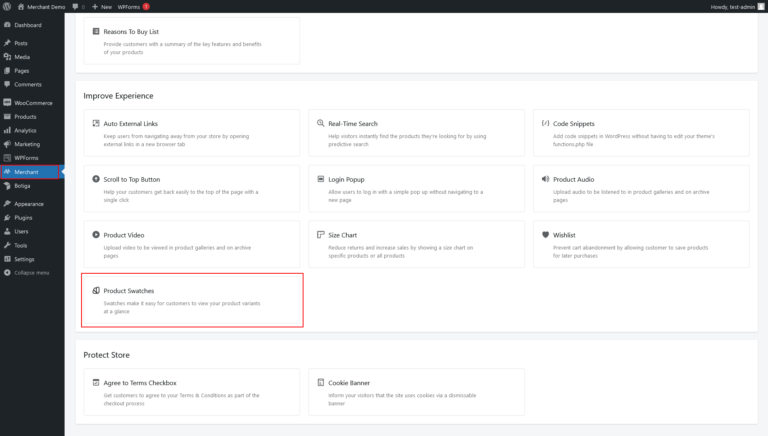Open Pages in the sidebar
This screenshot has height=436, width=768.
(32, 71)
